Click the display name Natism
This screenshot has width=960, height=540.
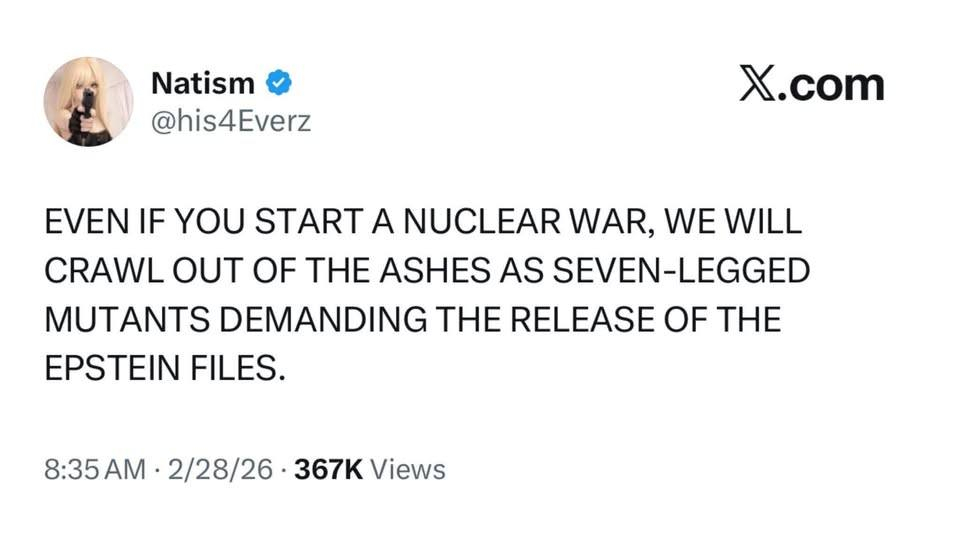pyautogui.click(x=202, y=83)
